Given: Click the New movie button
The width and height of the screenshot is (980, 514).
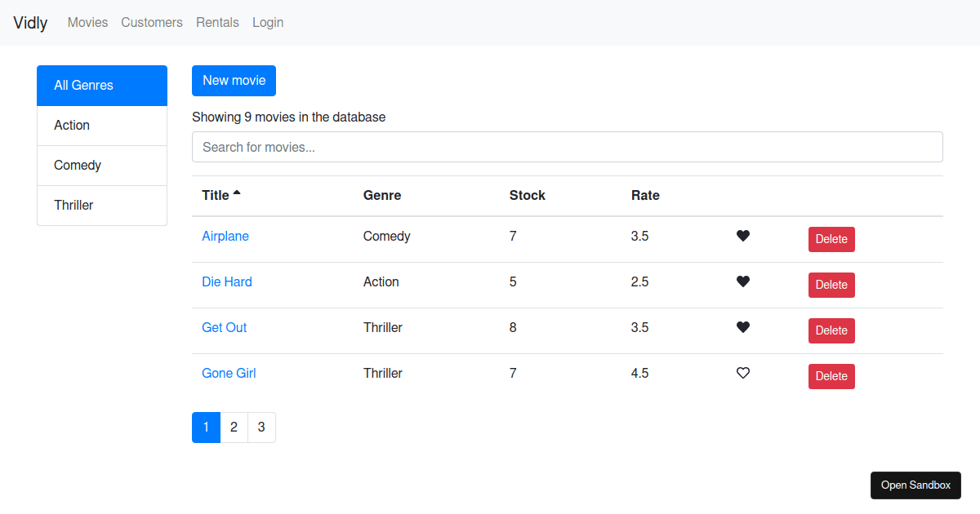Looking at the screenshot, I should pos(234,80).
